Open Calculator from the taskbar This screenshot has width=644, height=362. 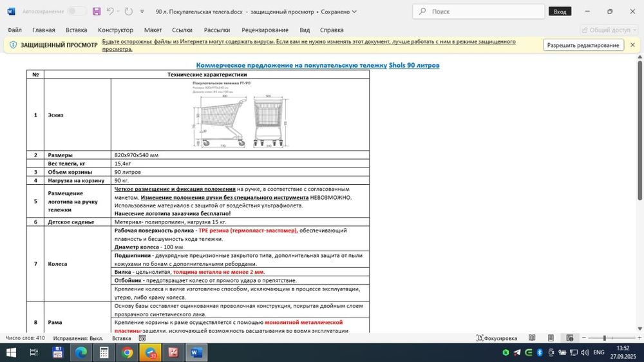[104, 352]
